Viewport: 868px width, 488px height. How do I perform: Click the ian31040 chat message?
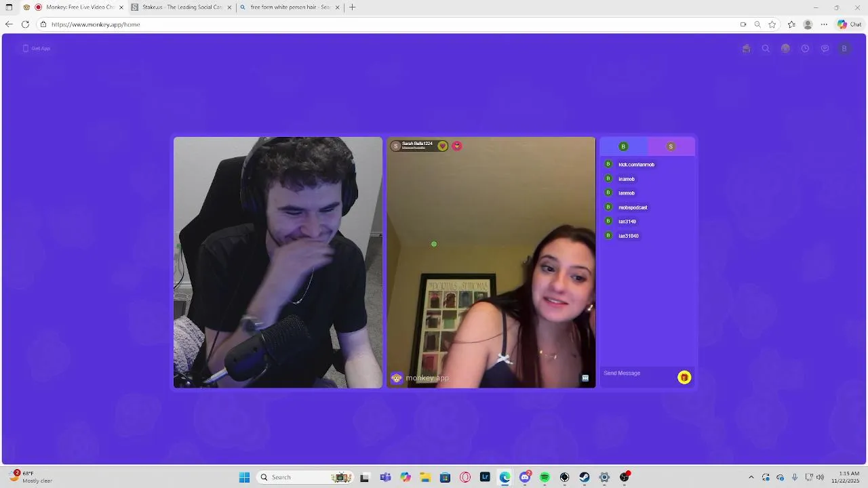629,236
